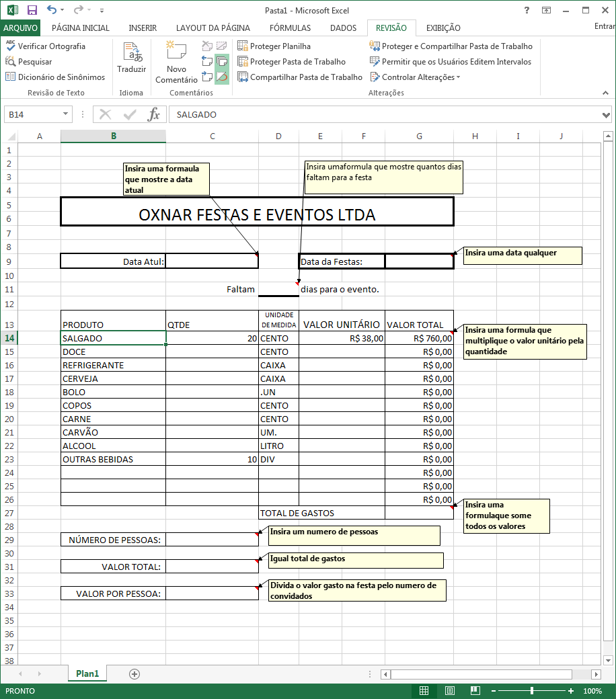Expand the formula bar chevron
Image resolution: width=616 pixels, height=699 pixels.
[x=606, y=115]
